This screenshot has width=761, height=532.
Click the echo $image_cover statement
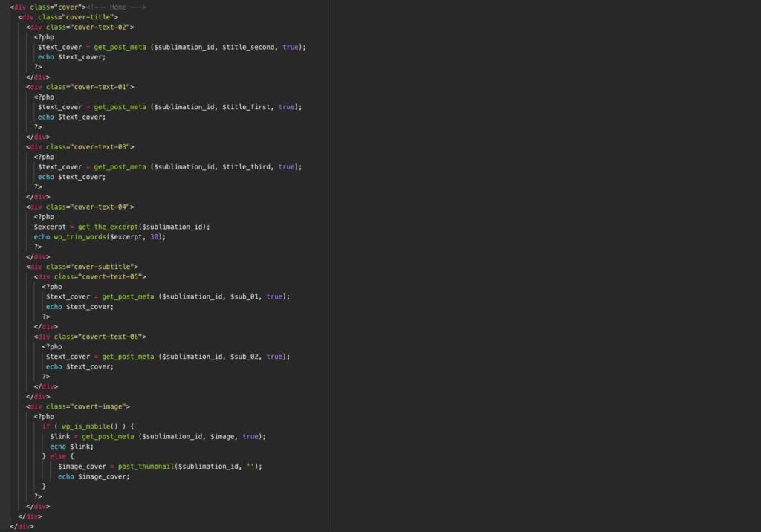tap(94, 476)
